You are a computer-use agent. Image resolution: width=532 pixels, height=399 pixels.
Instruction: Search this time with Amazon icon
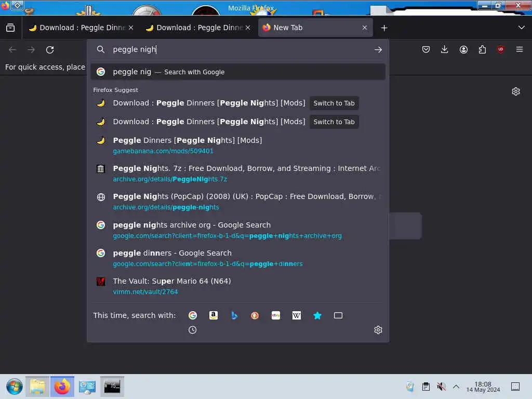click(214, 315)
